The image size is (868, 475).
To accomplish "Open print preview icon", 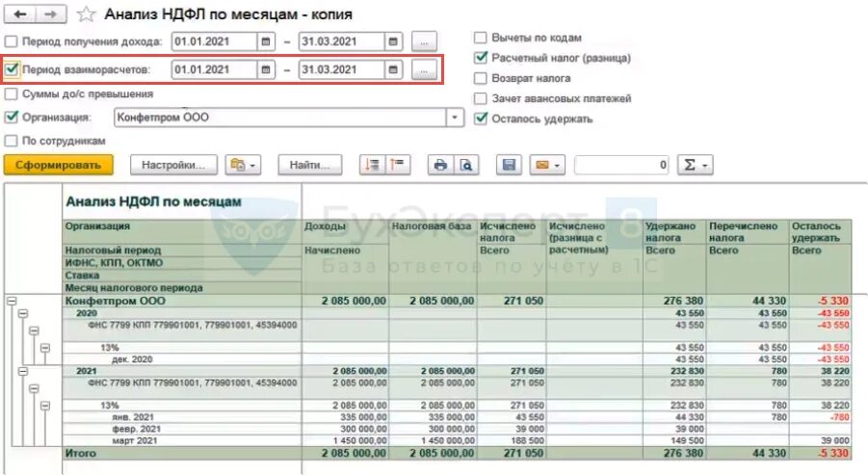I will [x=466, y=165].
